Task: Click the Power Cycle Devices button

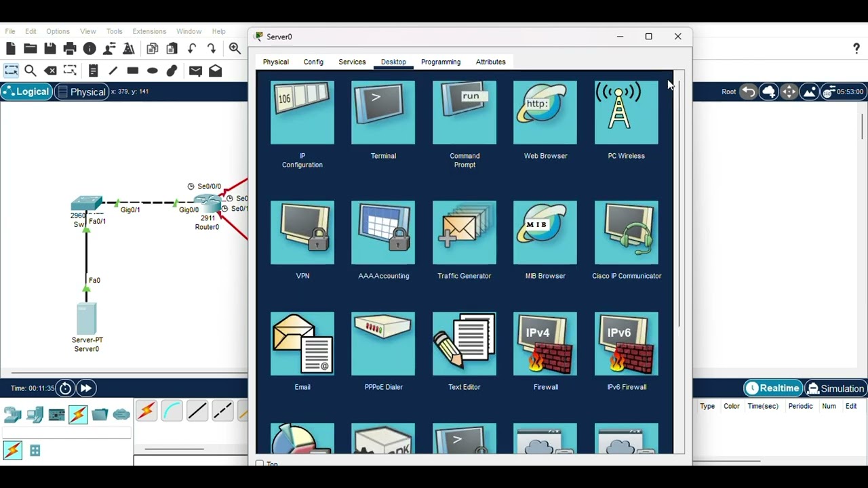Action: [x=65, y=388]
